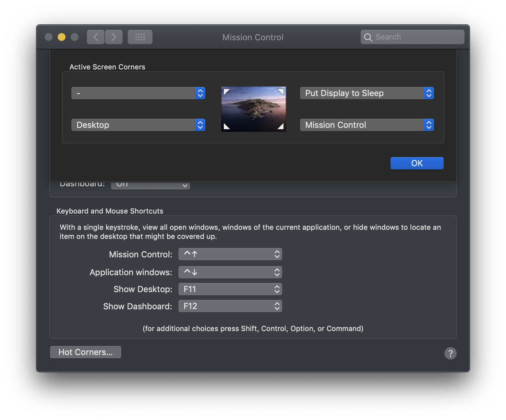Show all preferences grid icon

point(140,37)
